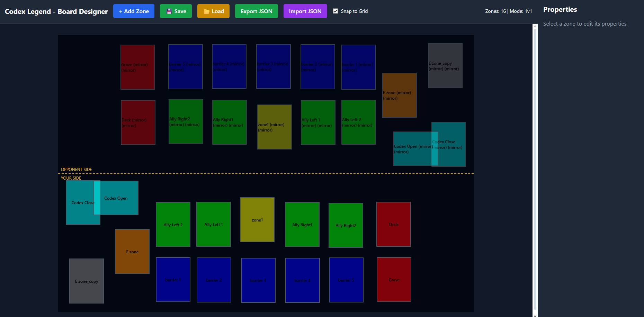Viewport: 644px width, 317px height.
Task: Select the orange E zone
Action: [x=132, y=252]
